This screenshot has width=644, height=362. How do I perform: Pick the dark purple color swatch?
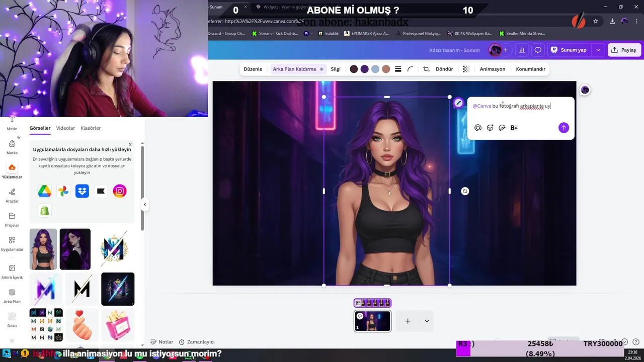click(364, 69)
